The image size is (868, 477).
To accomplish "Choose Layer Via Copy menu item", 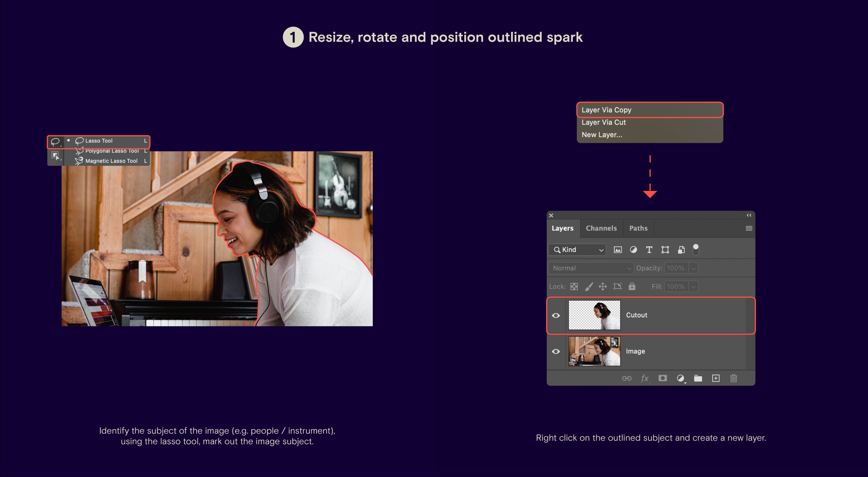I will point(650,110).
